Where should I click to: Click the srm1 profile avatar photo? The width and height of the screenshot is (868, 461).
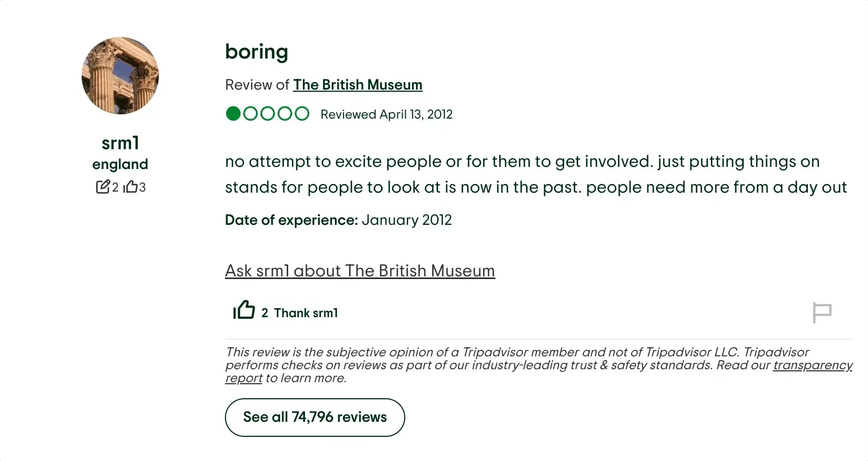pyautogui.click(x=120, y=76)
